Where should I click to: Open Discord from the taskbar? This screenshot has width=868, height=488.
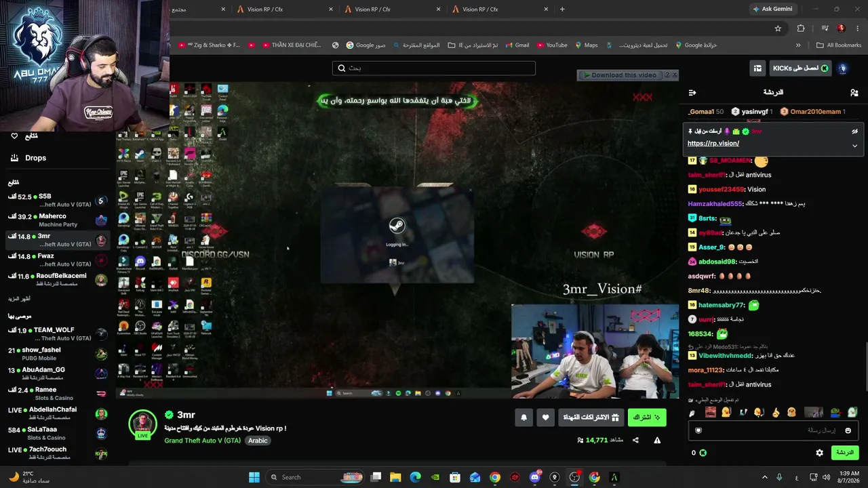(535, 477)
